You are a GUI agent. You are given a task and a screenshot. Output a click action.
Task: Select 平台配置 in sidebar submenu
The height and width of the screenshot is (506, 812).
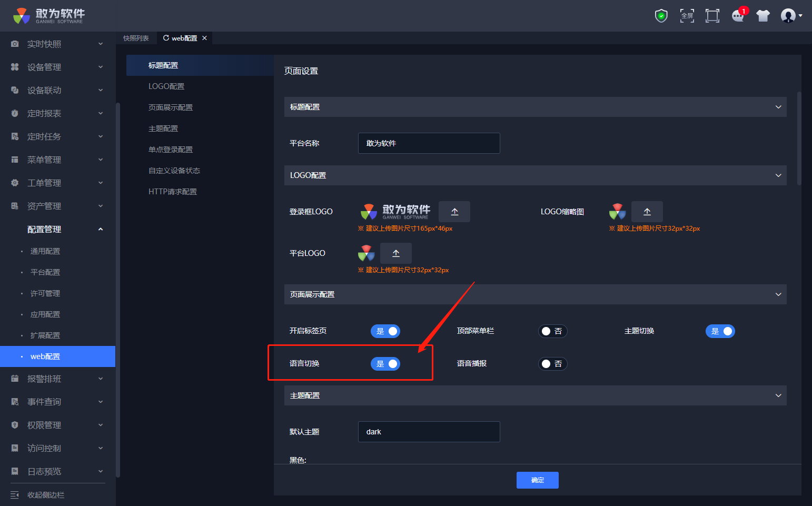(x=45, y=272)
